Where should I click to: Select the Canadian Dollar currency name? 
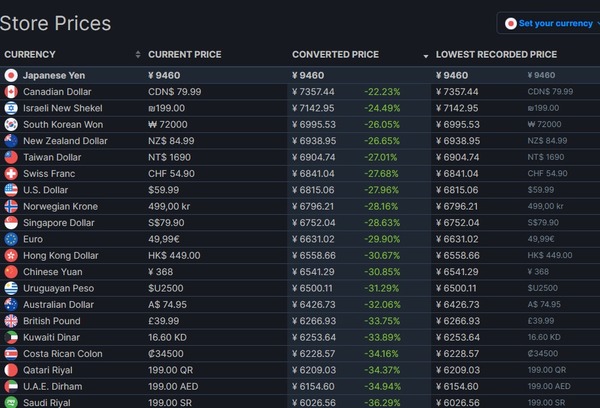click(57, 92)
